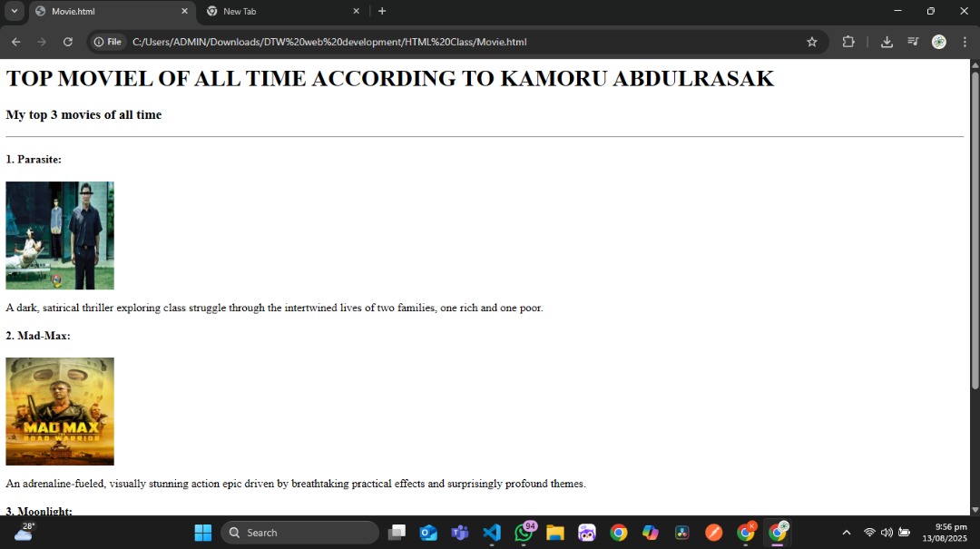980x549 pixels.
Task: Open Task View on the taskbar
Action: (x=397, y=533)
